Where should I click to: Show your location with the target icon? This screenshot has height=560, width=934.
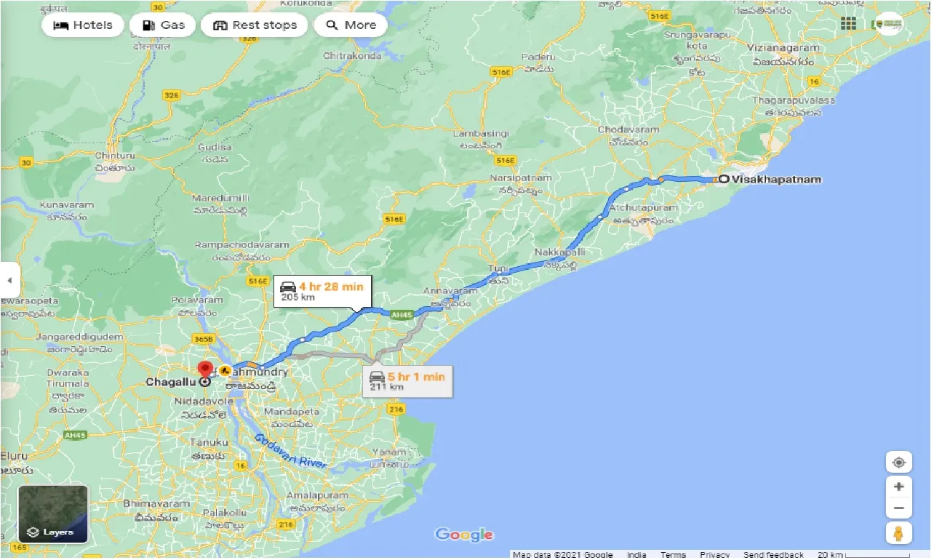click(x=899, y=463)
